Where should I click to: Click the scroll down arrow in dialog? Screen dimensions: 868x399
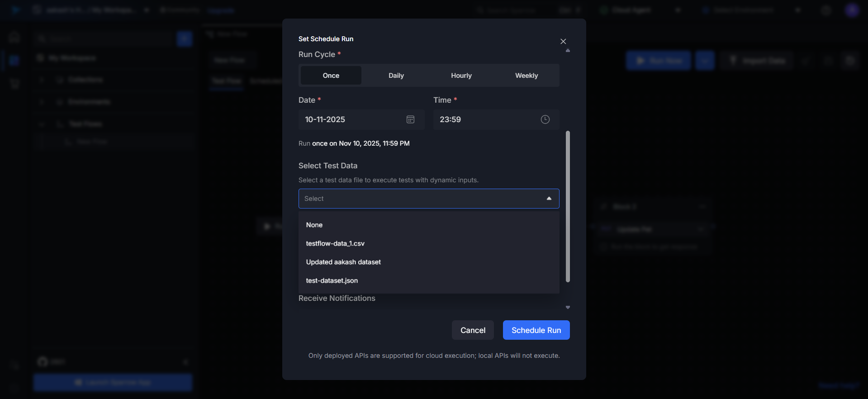tap(568, 308)
